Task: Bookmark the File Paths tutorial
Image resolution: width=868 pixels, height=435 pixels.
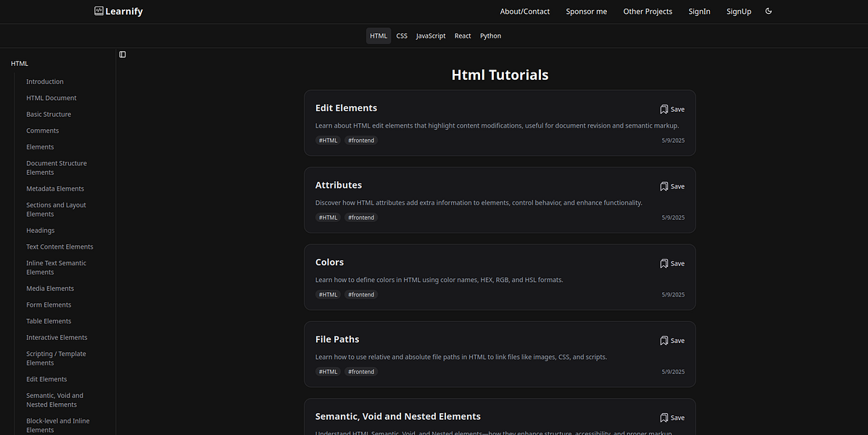Action: coord(671,341)
